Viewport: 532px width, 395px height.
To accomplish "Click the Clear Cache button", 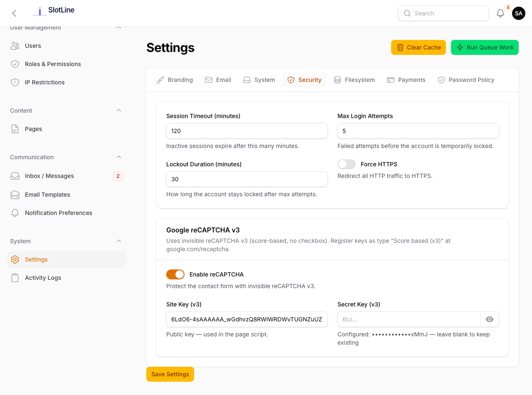I will point(419,47).
